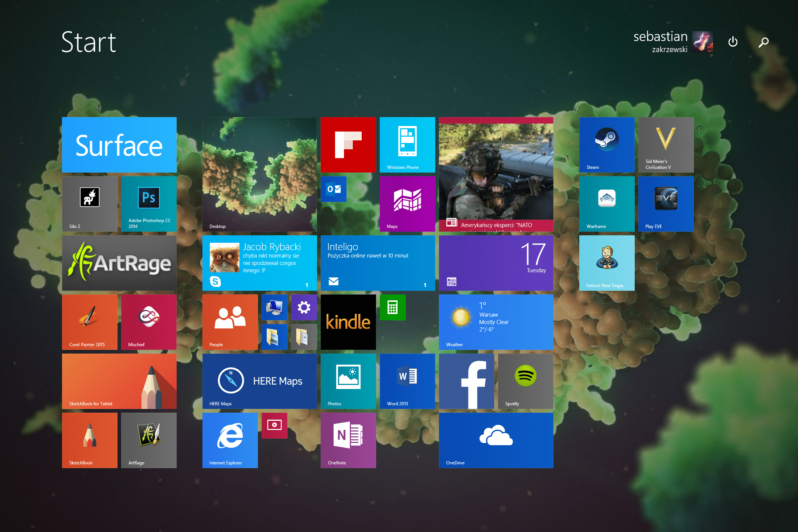Launch the Warframe tile
The width and height of the screenshot is (798, 532).
pyautogui.click(x=607, y=204)
